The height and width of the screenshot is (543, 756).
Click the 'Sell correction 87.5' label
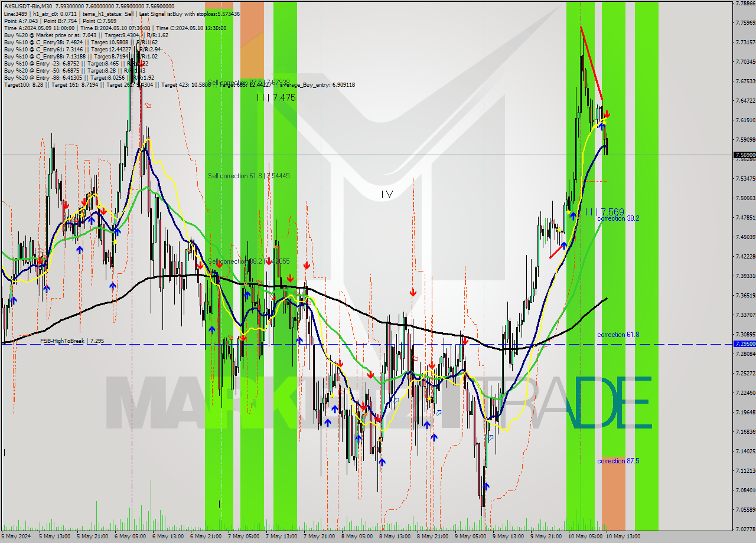click(x=249, y=82)
